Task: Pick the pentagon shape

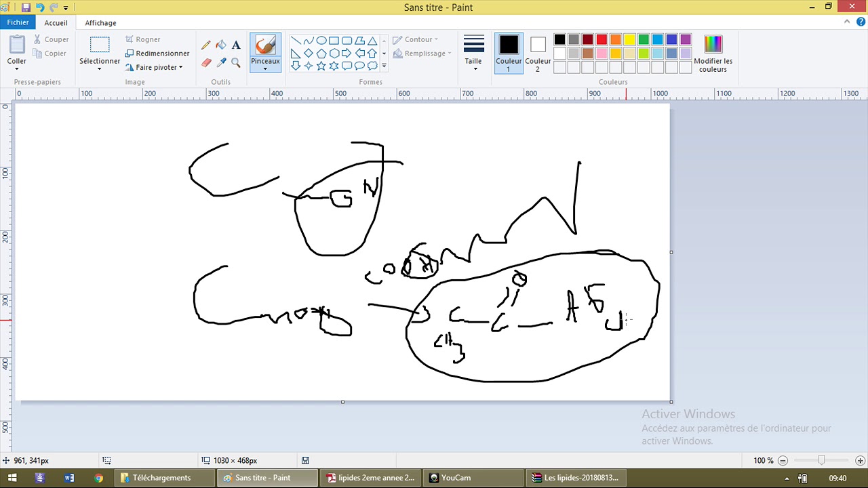Action: (x=321, y=54)
